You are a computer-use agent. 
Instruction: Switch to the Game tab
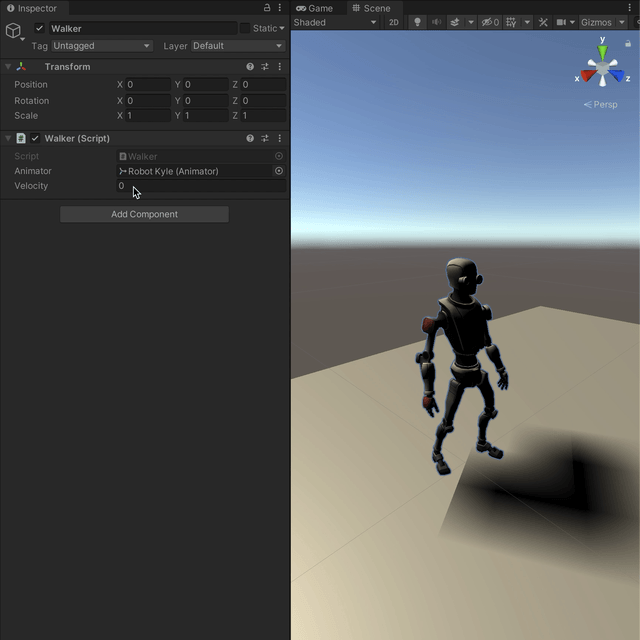[x=314, y=8]
